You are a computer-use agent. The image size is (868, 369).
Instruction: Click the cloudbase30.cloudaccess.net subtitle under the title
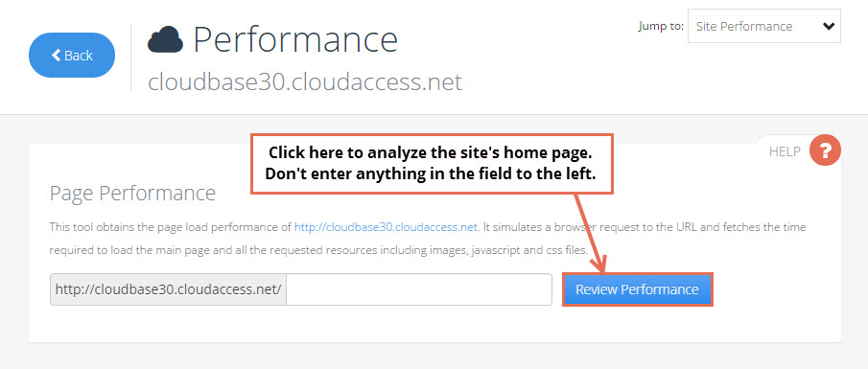click(x=305, y=82)
